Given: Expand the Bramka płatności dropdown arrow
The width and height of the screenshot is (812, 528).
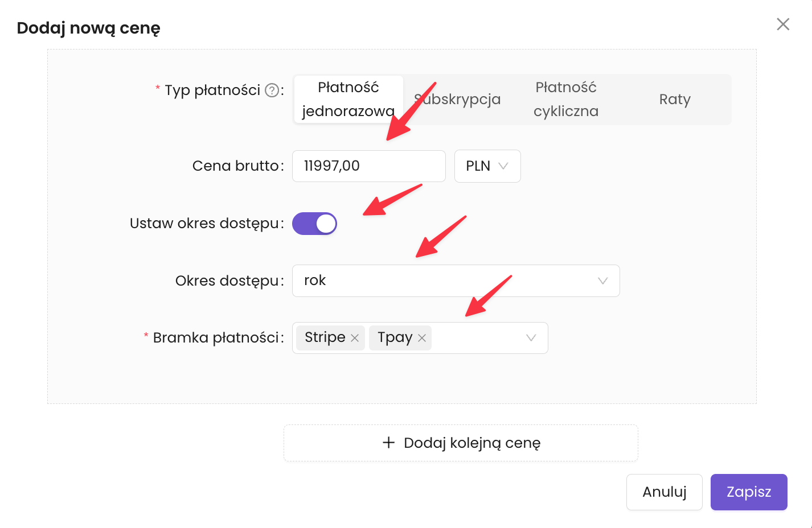Looking at the screenshot, I should [x=531, y=338].
